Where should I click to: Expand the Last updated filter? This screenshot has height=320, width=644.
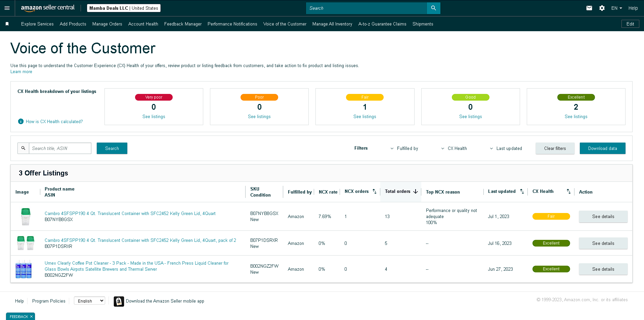(506, 148)
